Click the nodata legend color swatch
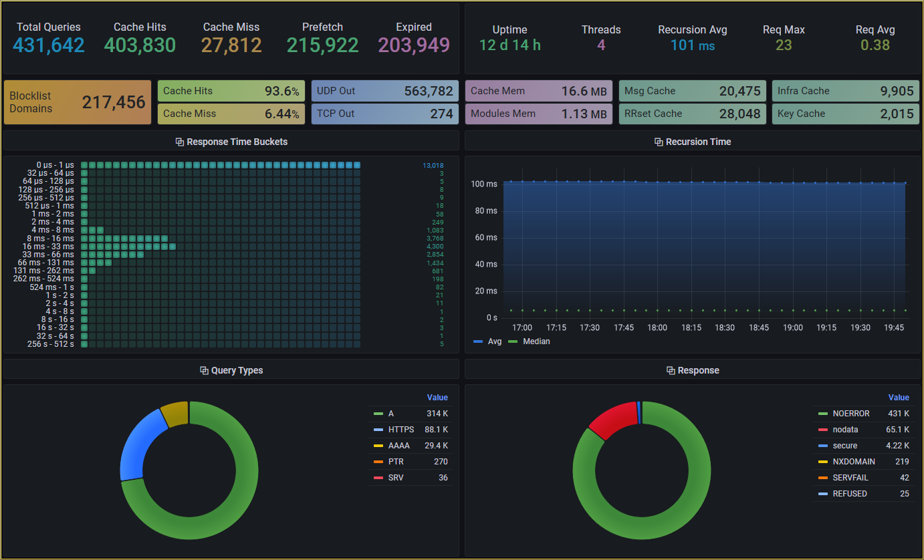The image size is (924, 560). (x=822, y=430)
